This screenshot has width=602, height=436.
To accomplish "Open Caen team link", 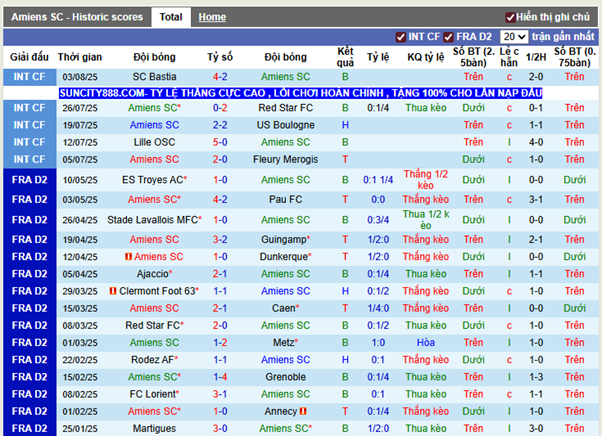I will coord(284,308).
